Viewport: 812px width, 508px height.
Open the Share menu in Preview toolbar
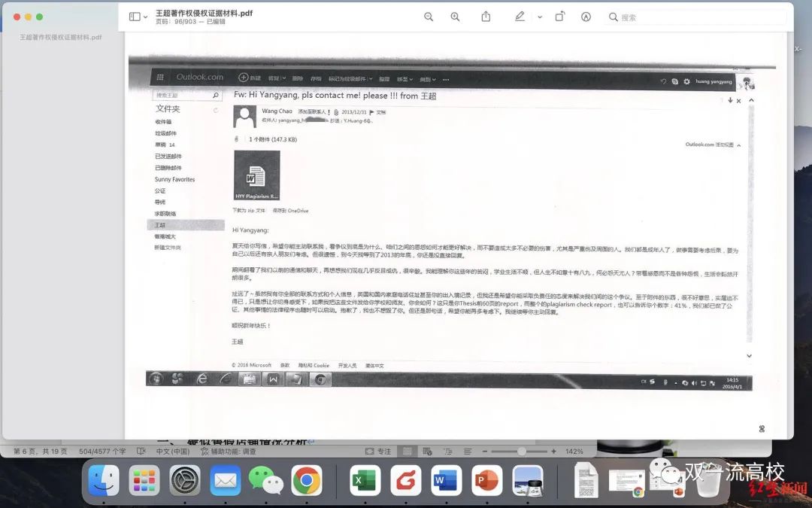(x=486, y=17)
